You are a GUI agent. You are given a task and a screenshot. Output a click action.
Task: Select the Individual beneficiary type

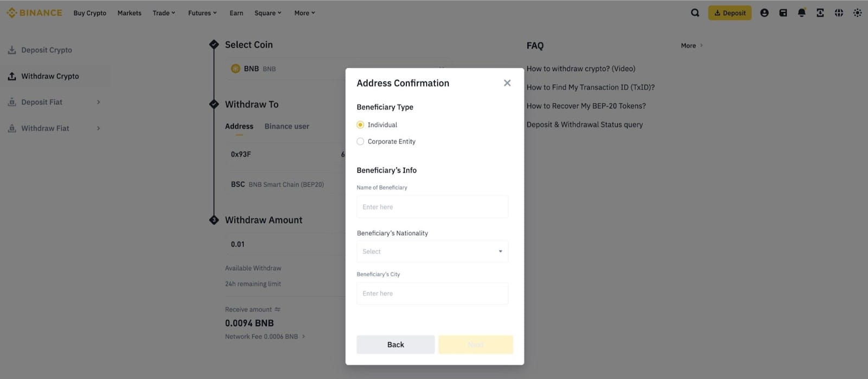point(360,125)
